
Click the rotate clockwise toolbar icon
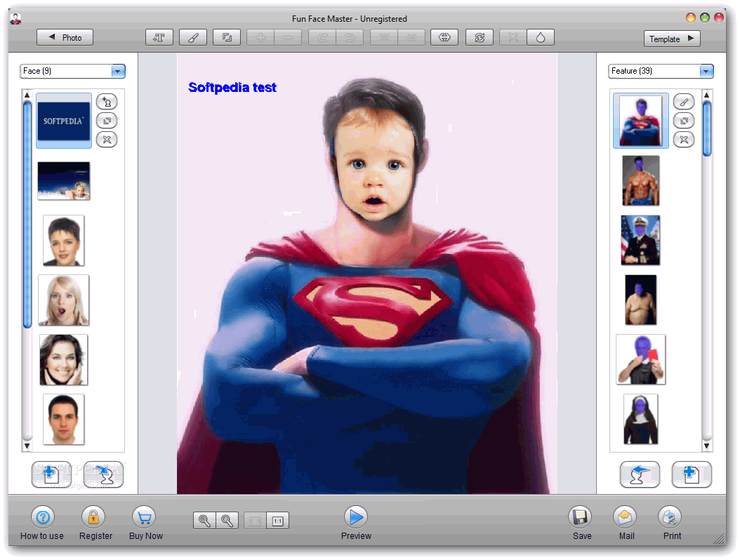point(322,37)
